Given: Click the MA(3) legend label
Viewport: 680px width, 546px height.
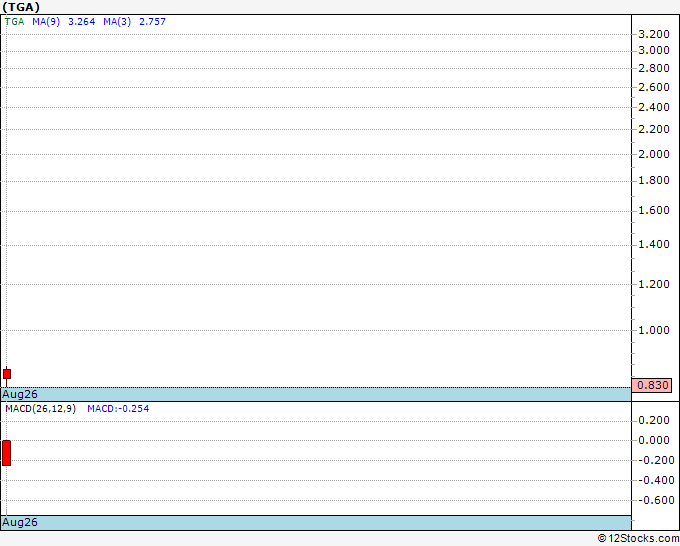Looking at the screenshot, I should point(117,22).
